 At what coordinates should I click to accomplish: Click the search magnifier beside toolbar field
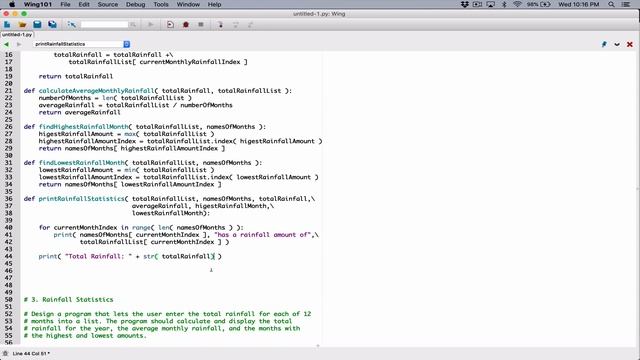click(133, 24)
